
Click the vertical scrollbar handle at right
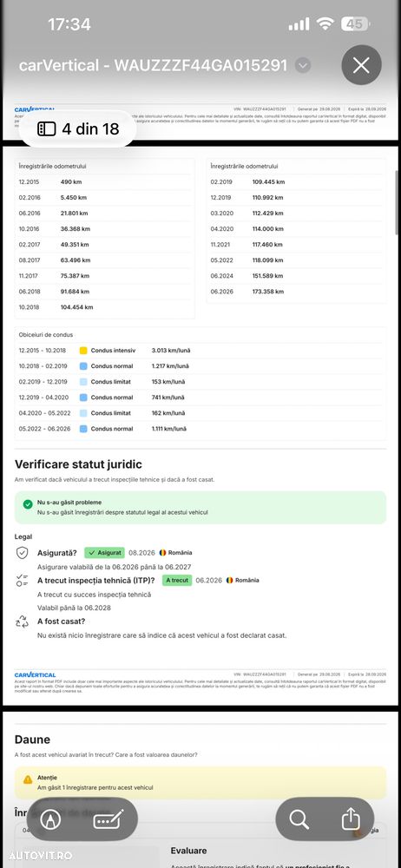(x=398, y=202)
